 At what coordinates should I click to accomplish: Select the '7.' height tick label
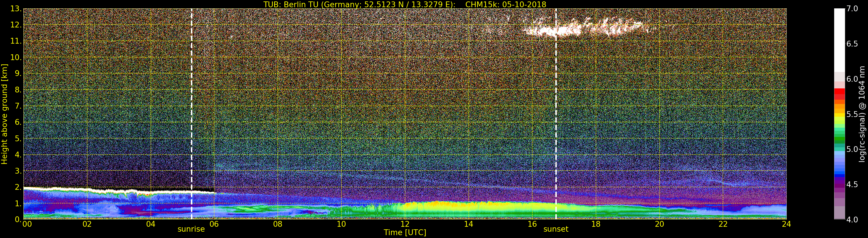[x=18, y=106]
